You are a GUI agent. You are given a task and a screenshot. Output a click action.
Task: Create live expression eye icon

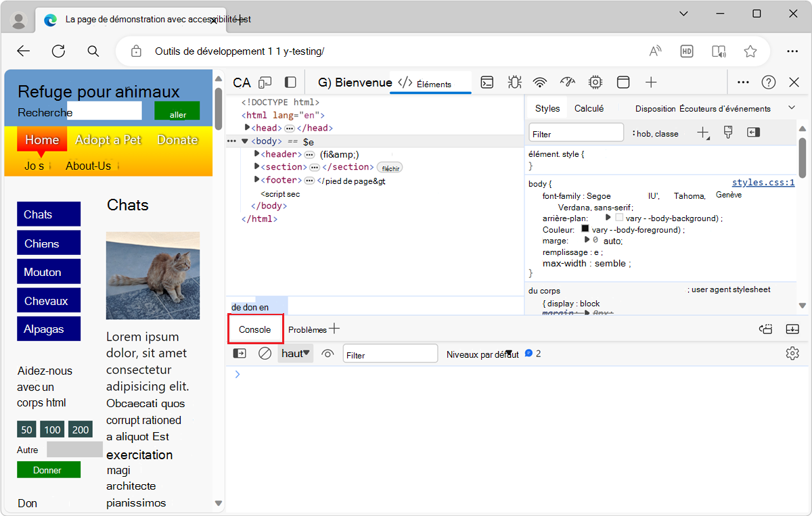(328, 353)
